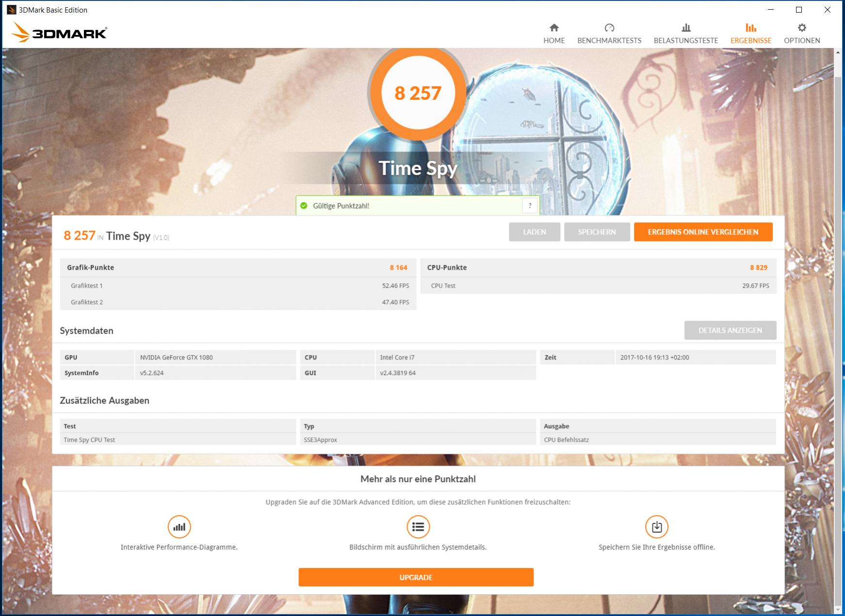The height and width of the screenshot is (616, 845).
Task: Click the interactive performance diagrams icon
Action: click(x=179, y=527)
